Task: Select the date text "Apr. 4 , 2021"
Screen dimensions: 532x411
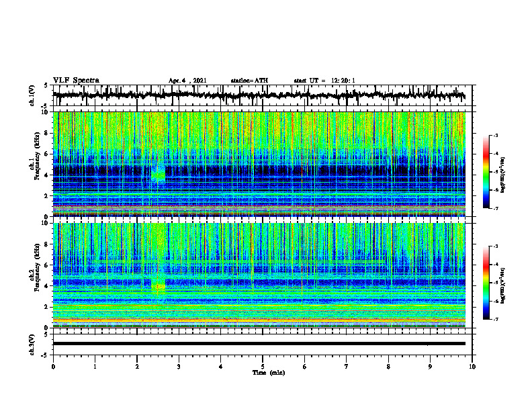Action: point(187,81)
